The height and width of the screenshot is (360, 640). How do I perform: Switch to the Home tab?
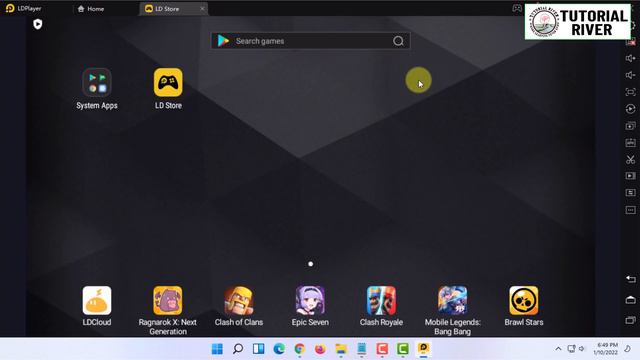[x=91, y=9]
